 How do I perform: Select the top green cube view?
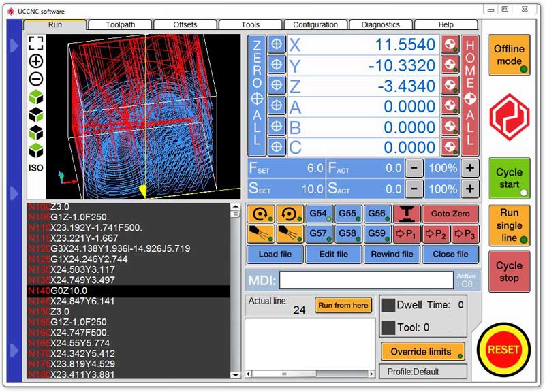click(36, 97)
